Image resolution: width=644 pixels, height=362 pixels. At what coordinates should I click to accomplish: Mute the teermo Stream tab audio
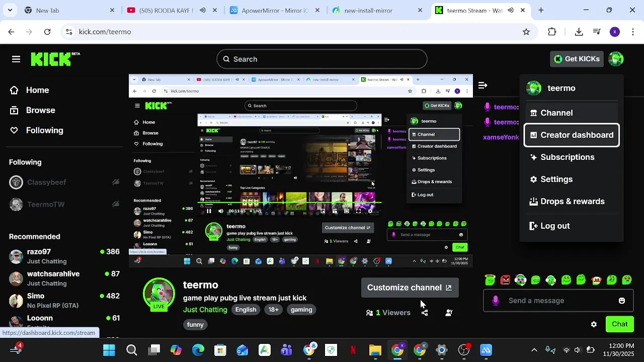(511, 10)
